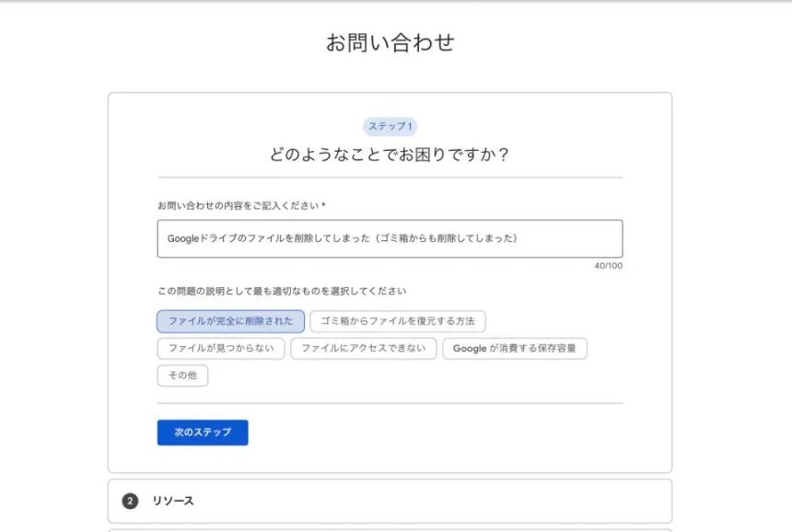Pick the ファイルにアクセスできない option
The width and height of the screenshot is (792, 532).
[363, 348]
